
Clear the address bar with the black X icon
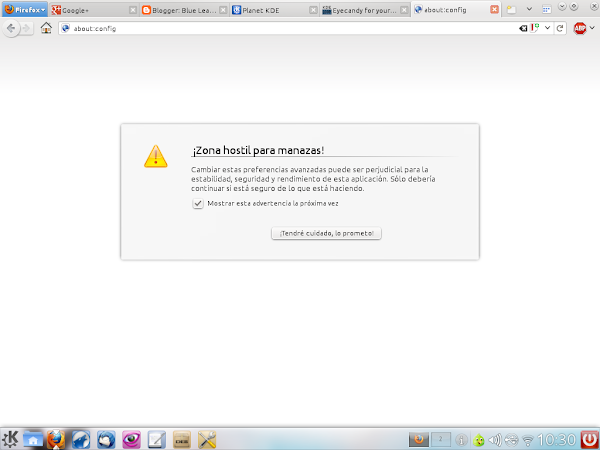pos(523,28)
